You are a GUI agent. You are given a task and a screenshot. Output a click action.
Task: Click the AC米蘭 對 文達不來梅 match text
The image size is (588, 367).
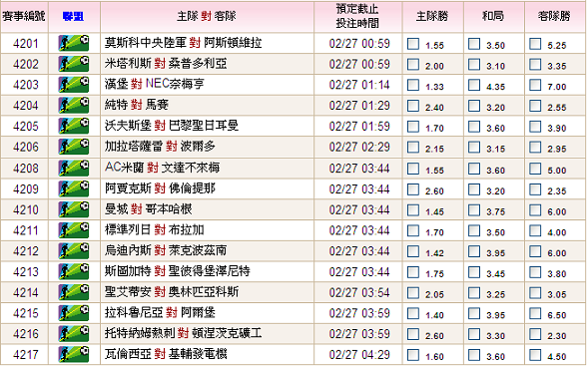[162, 168]
